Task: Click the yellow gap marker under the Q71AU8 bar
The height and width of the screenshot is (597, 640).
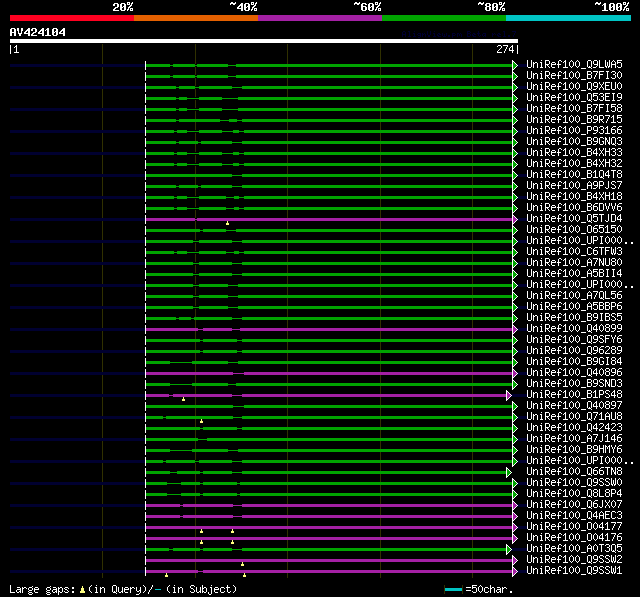Action: pyautogui.click(x=201, y=421)
